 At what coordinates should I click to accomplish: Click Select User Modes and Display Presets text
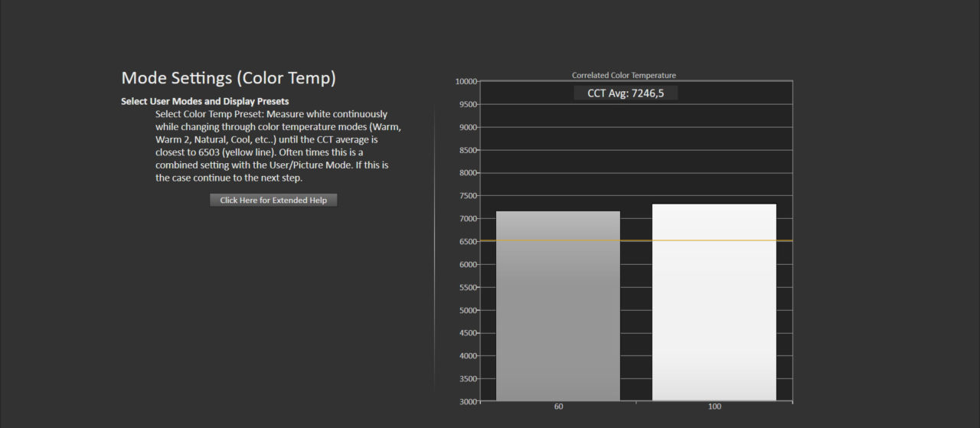click(204, 101)
